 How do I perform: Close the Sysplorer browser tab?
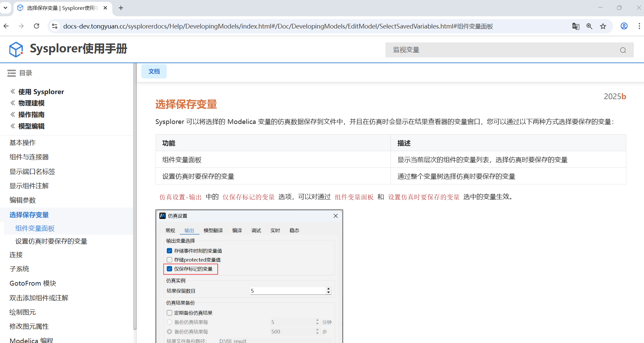click(105, 8)
